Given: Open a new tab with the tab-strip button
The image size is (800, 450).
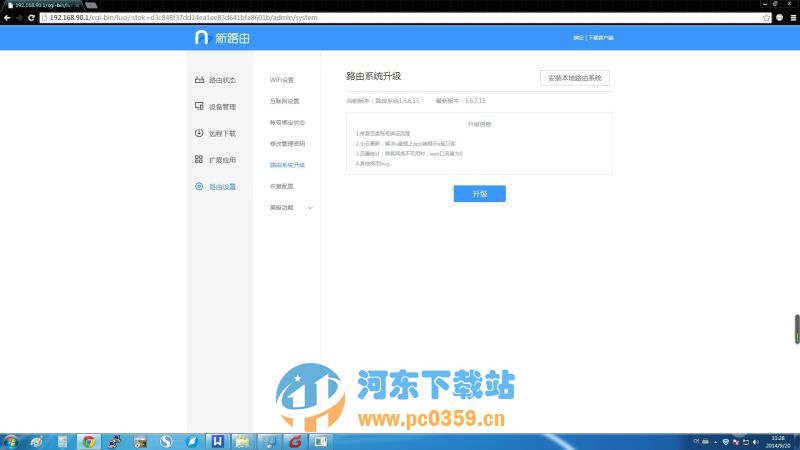Looking at the screenshot, I should click(x=91, y=5).
